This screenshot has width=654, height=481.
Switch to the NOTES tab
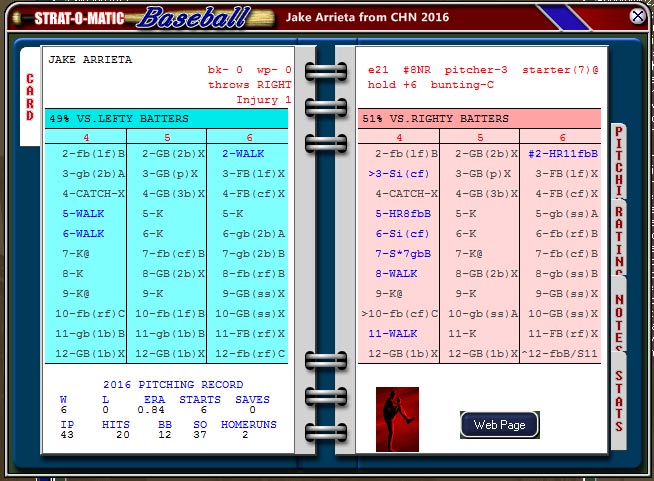point(619,314)
